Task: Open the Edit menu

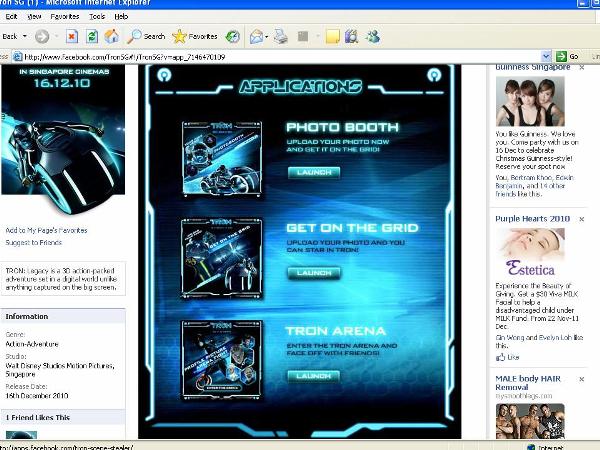Action: click(11, 16)
